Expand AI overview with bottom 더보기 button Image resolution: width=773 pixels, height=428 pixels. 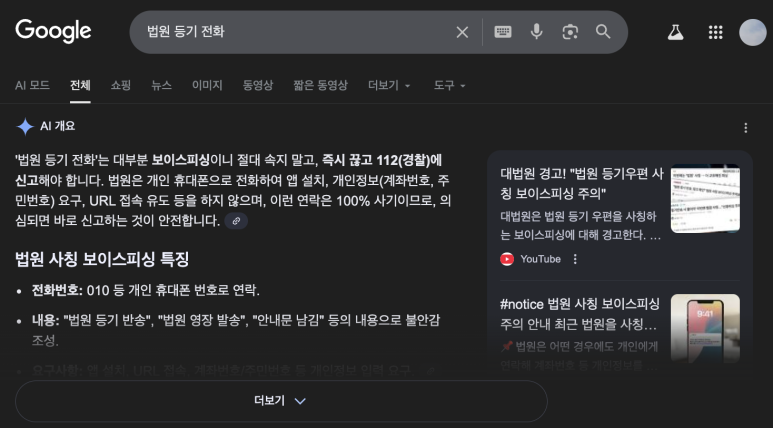(x=281, y=401)
